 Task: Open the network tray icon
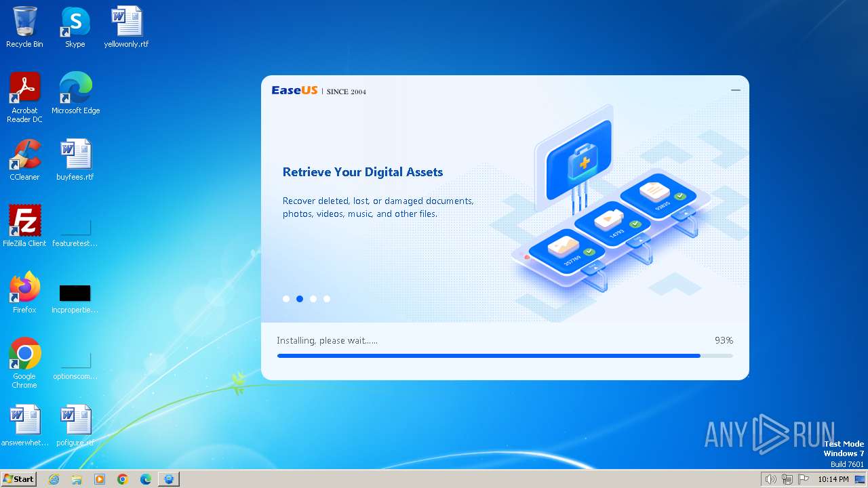[x=787, y=479]
